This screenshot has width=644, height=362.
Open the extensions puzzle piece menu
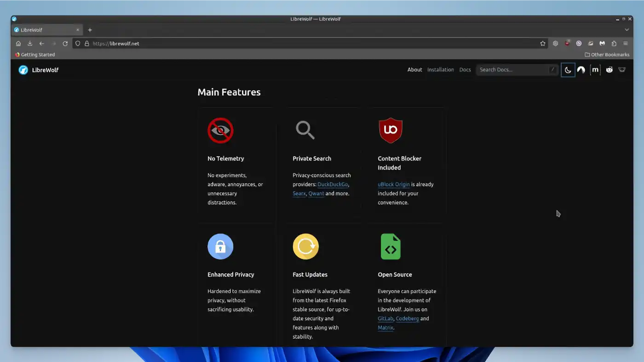point(614,44)
